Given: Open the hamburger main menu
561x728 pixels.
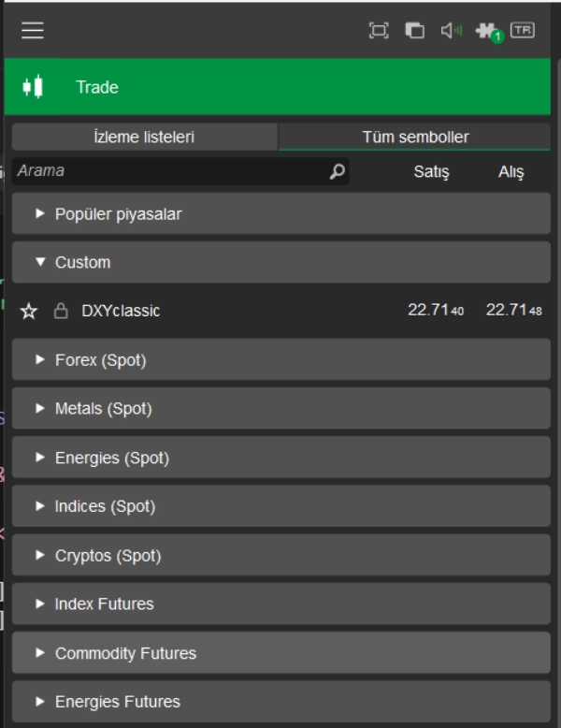Looking at the screenshot, I should (x=33, y=31).
